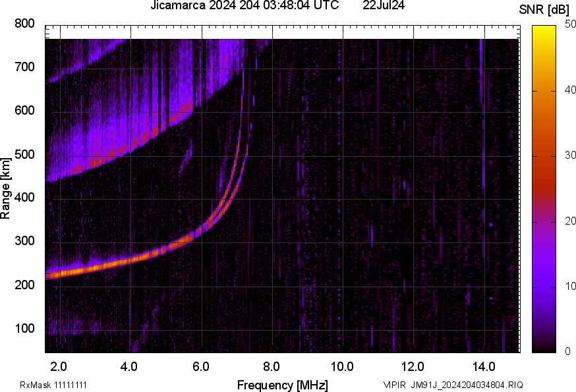Click the 400 range tick label

[24, 197]
